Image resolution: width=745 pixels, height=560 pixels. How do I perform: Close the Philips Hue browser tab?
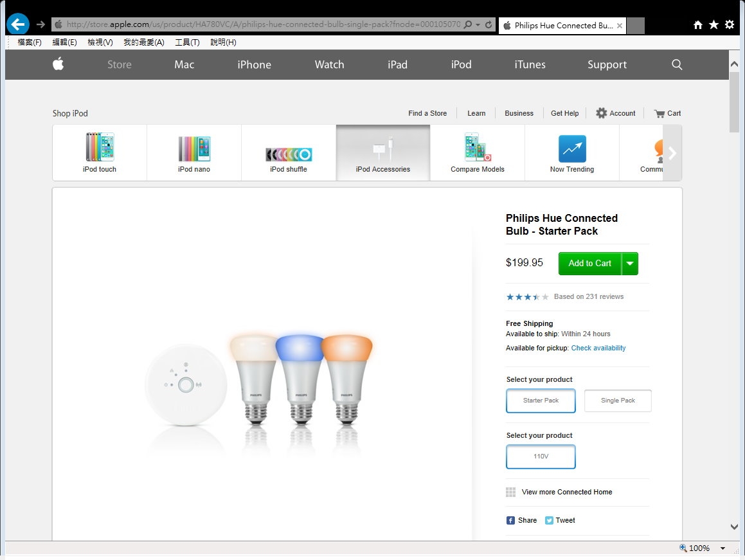pos(620,26)
